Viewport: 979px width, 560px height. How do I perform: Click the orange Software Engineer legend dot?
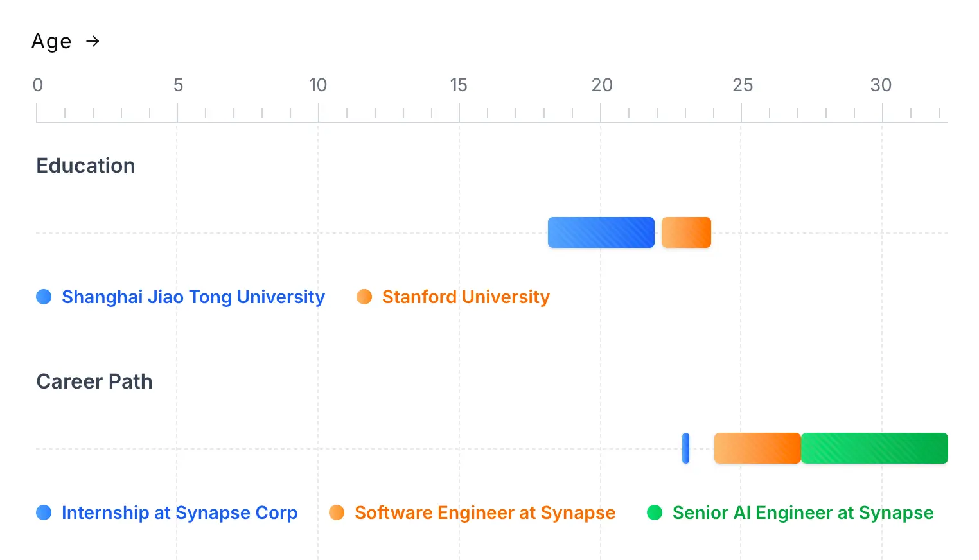coord(337,512)
